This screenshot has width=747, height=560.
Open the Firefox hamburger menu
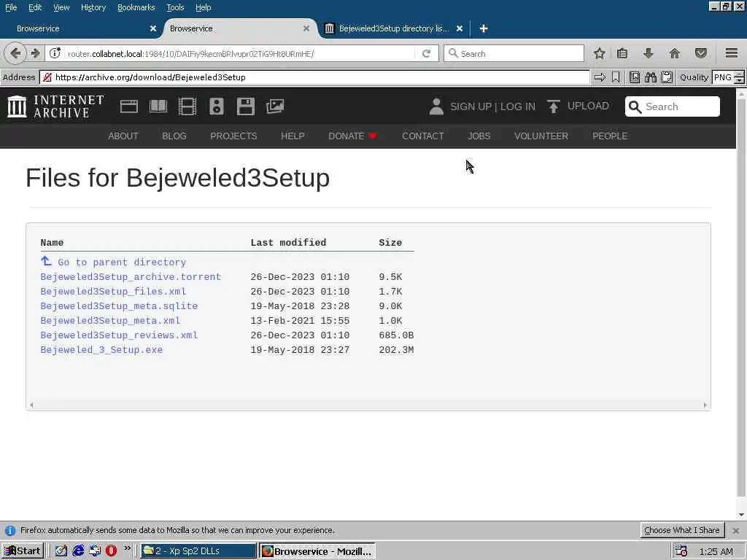coord(732,53)
